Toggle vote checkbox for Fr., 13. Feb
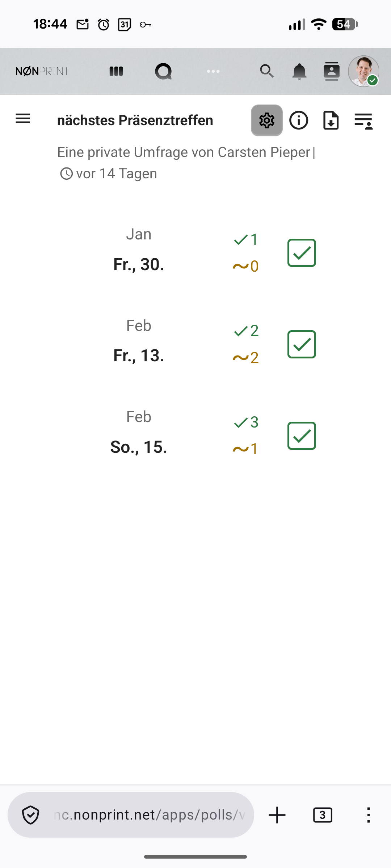 click(x=302, y=344)
